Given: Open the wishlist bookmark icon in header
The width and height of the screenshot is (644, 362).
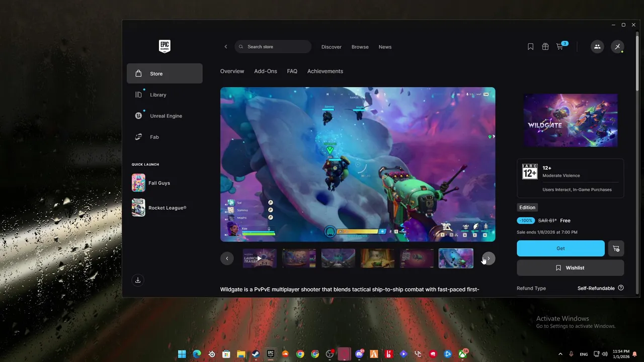Looking at the screenshot, I should click(x=530, y=47).
